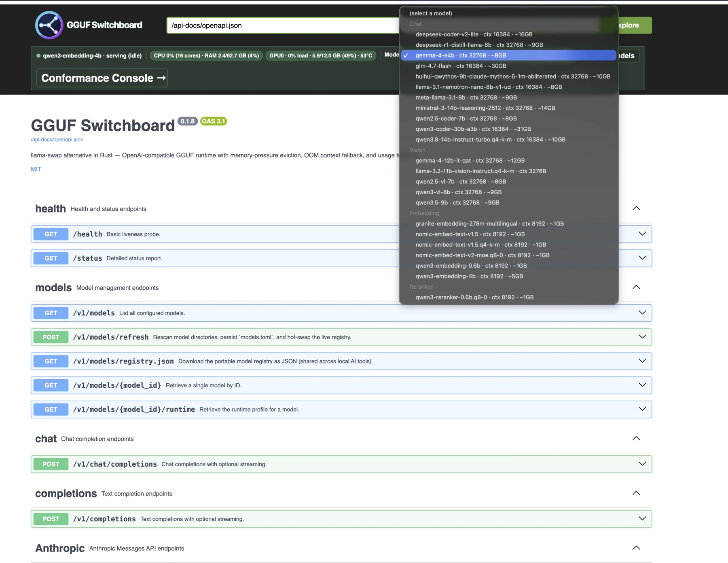The width and height of the screenshot is (728, 563).
Task: Select qwen3-reranker-0.6b.q8-0 option
Action: coord(508,297)
